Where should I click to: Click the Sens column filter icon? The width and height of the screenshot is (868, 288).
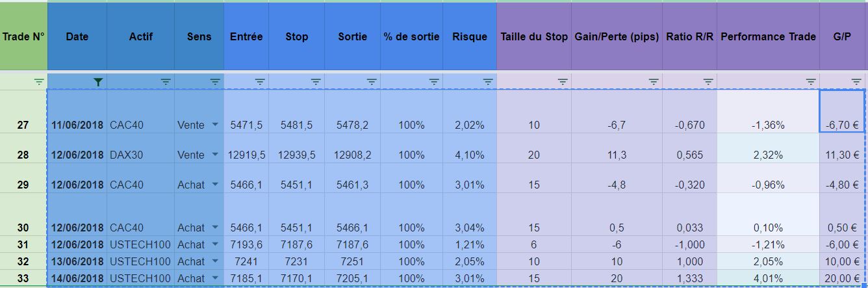click(215, 82)
